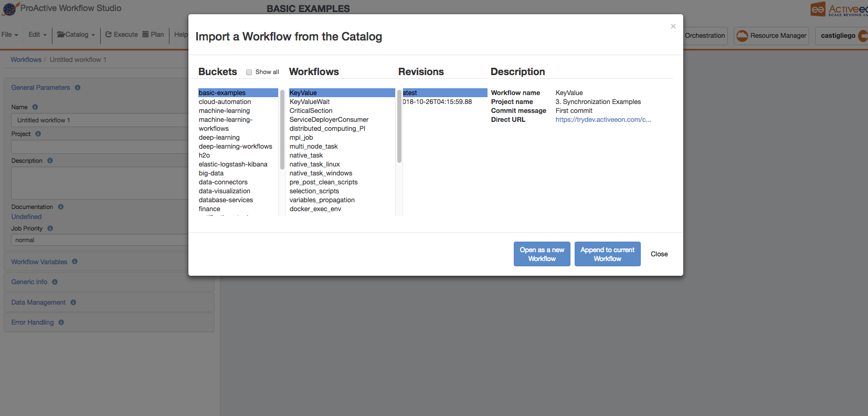The image size is (868, 416).
Task: Click the Undefined documentation link
Action: point(26,217)
